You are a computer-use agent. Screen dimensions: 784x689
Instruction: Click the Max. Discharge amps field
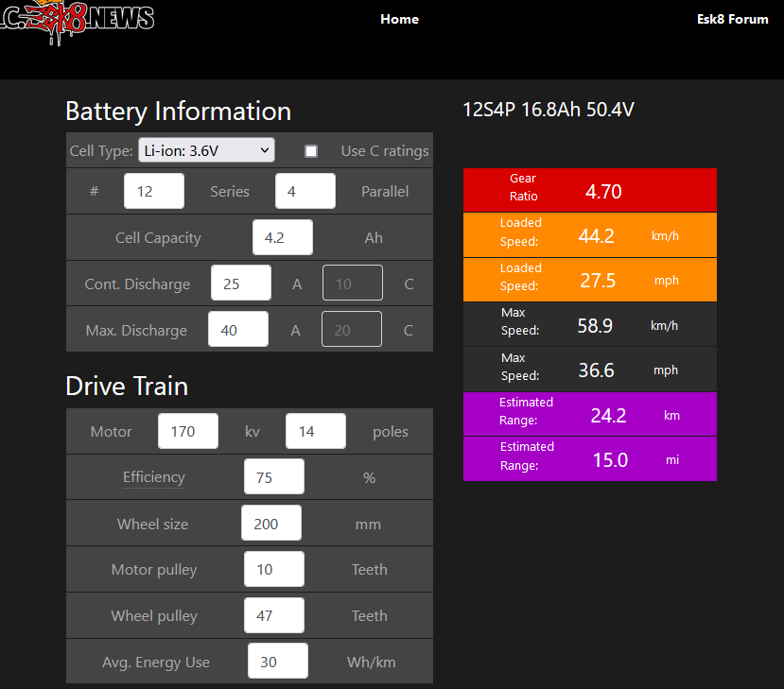point(238,329)
